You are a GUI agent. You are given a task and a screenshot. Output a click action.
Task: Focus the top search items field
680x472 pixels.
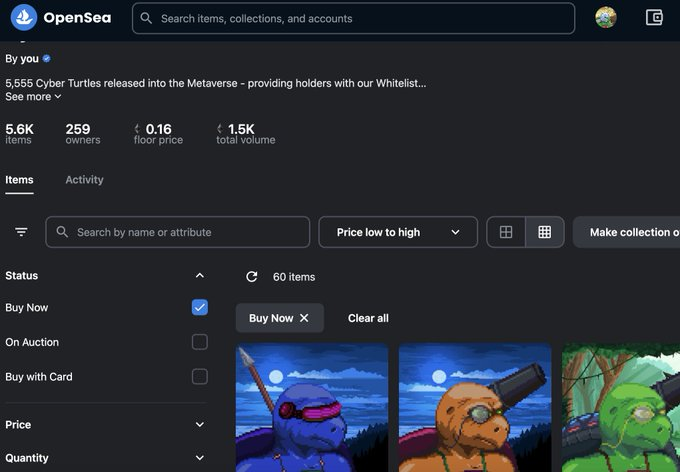tap(353, 18)
